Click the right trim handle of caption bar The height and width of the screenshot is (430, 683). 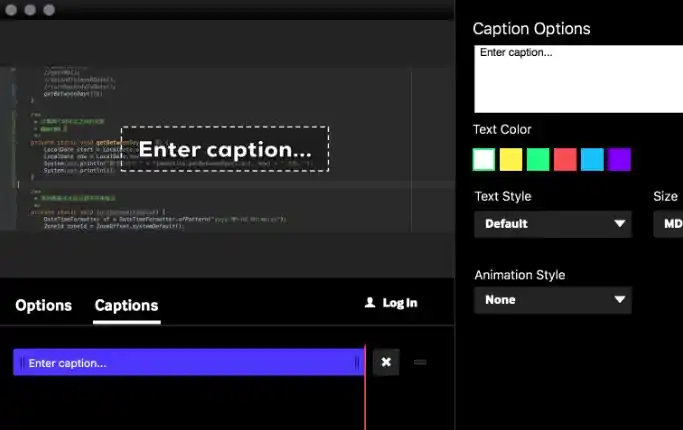pyautogui.click(x=356, y=363)
